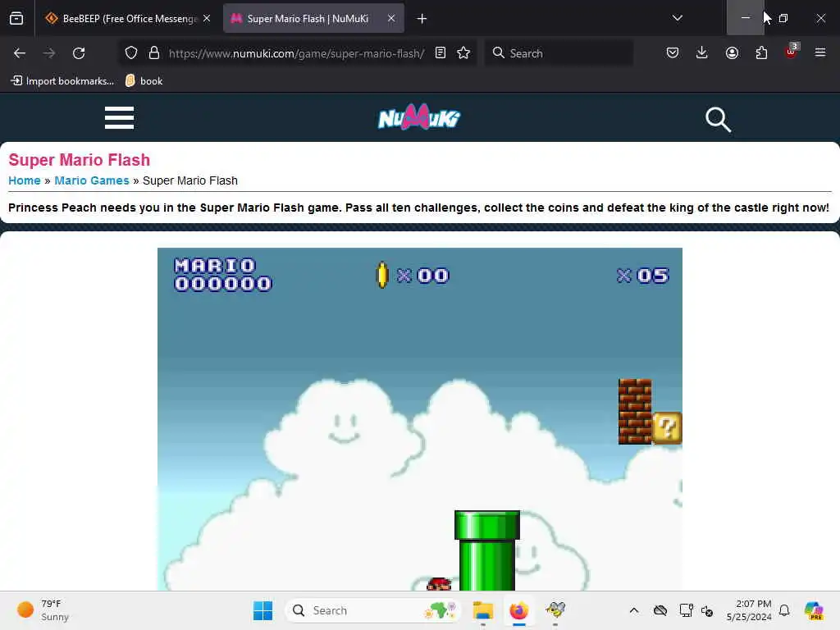Screen dimensions: 840x630
Task: Open the network display tray icon
Action: pos(686,610)
